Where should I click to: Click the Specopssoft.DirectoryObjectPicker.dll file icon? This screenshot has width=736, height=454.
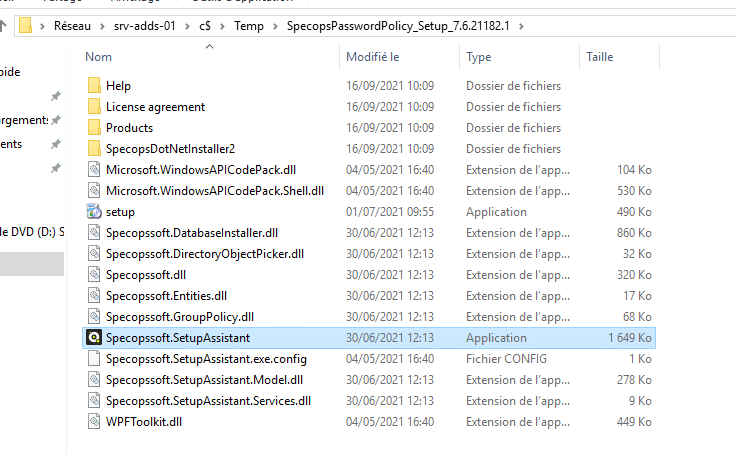click(94, 254)
